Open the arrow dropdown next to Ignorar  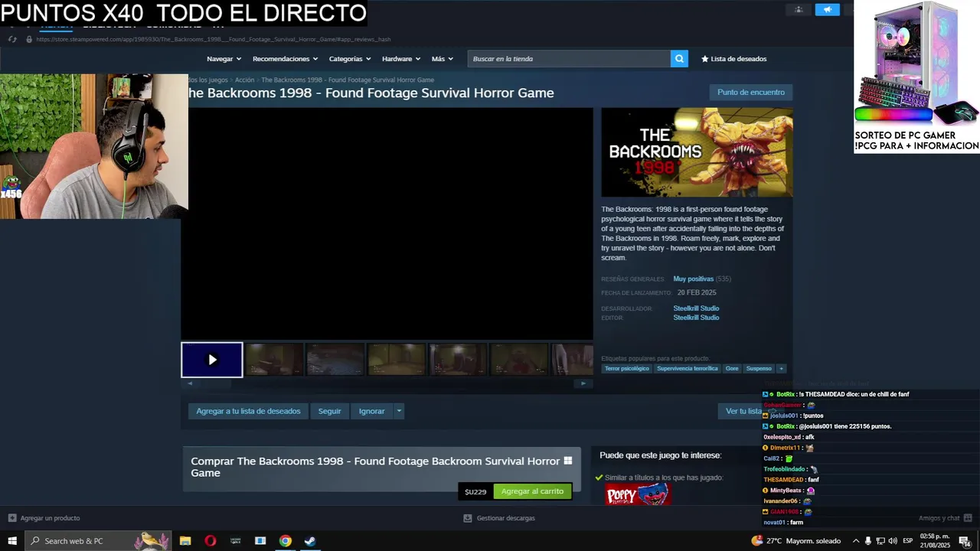click(399, 411)
